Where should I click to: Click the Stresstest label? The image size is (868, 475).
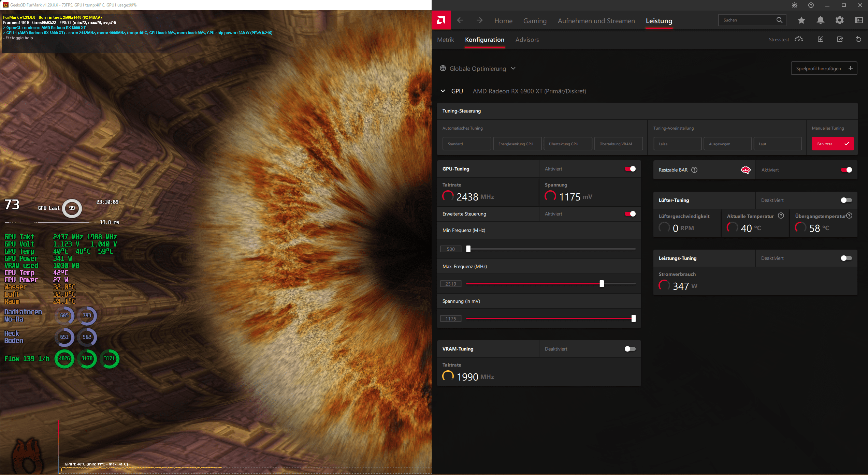coord(779,40)
